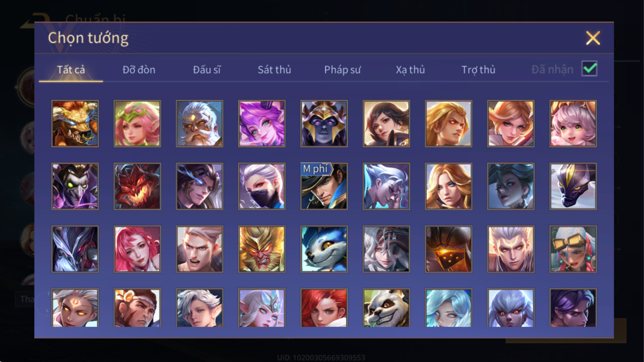Switch to the Pháp sư tab
The width and height of the screenshot is (644, 362).
[x=342, y=70]
